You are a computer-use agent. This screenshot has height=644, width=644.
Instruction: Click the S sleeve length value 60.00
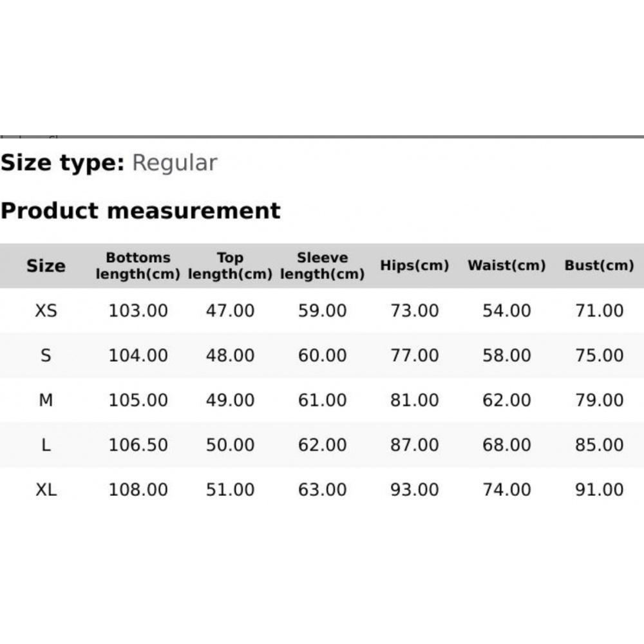(322, 355)
